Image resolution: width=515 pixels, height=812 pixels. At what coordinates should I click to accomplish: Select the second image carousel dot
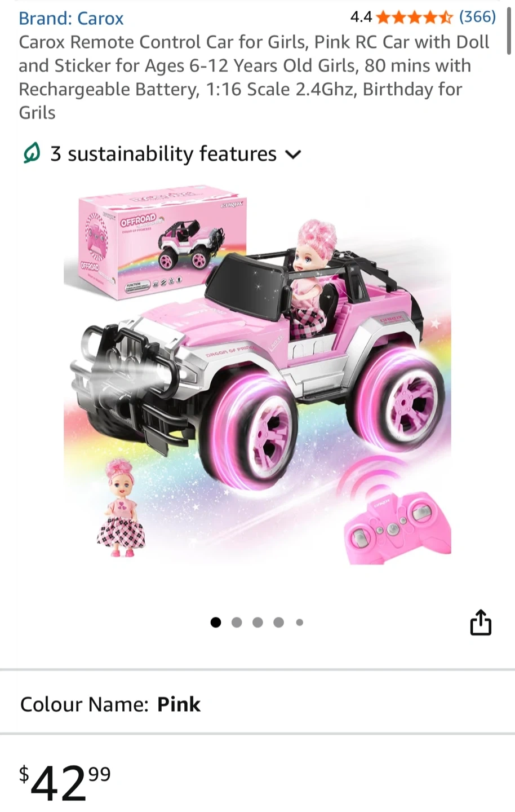pos(237,623)
